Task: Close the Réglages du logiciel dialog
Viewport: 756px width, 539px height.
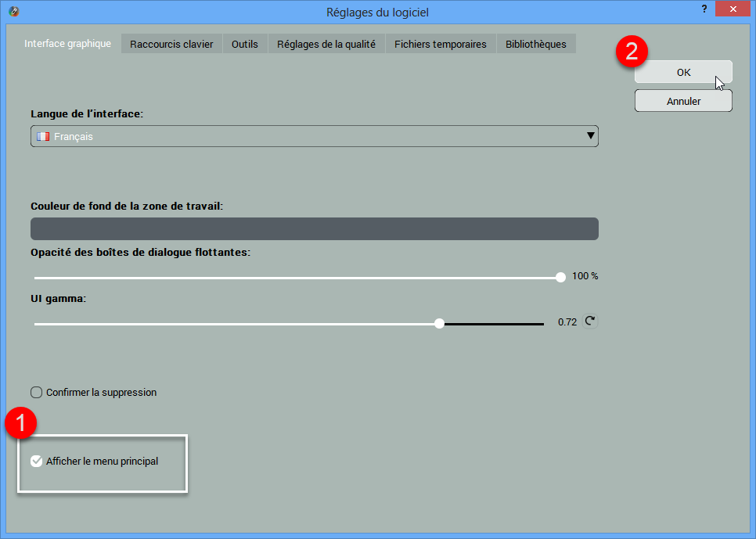Action: click(733, 9)
